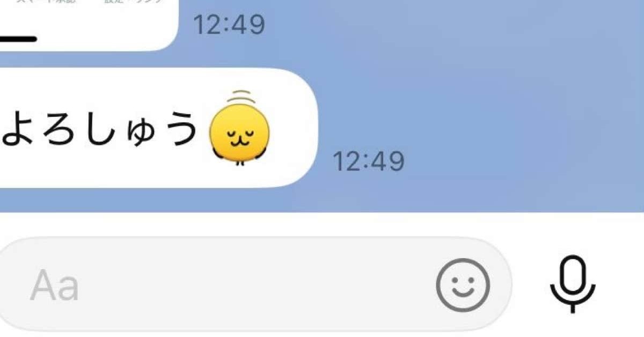Image resolution: width=644 pixels, height=337 pixels.
Task: Click the black microphone next to the text field
Action: click(573, 284)
